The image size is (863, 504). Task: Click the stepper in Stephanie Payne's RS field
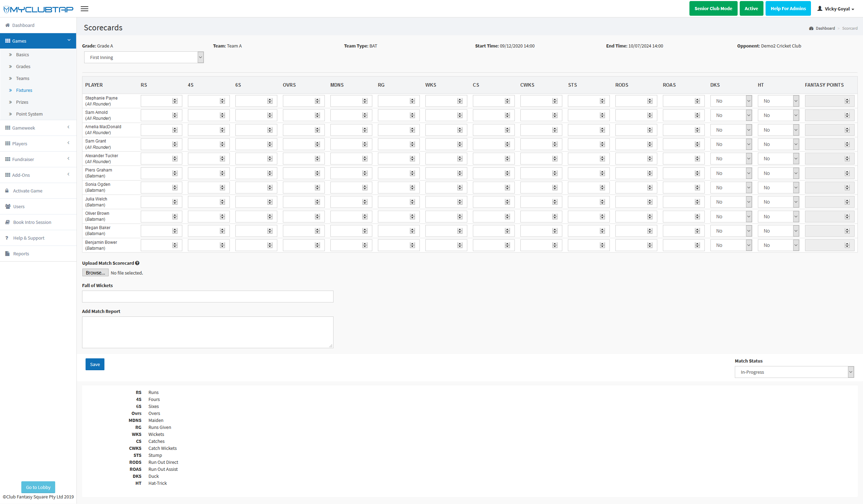[175, 101]
